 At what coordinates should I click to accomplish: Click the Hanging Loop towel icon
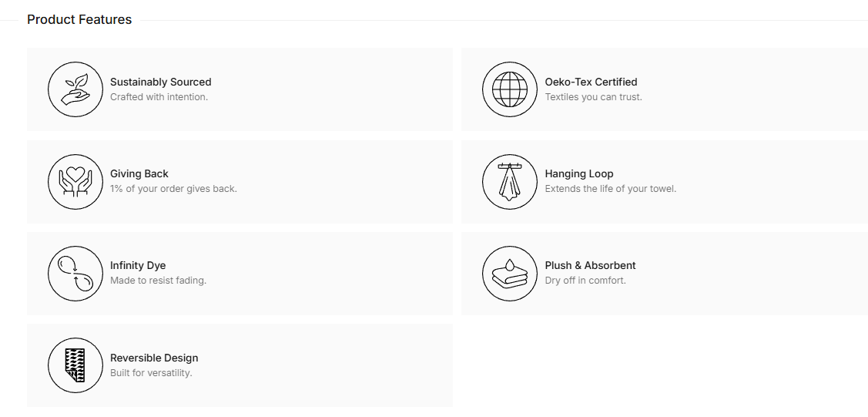(x=510, y=182)
